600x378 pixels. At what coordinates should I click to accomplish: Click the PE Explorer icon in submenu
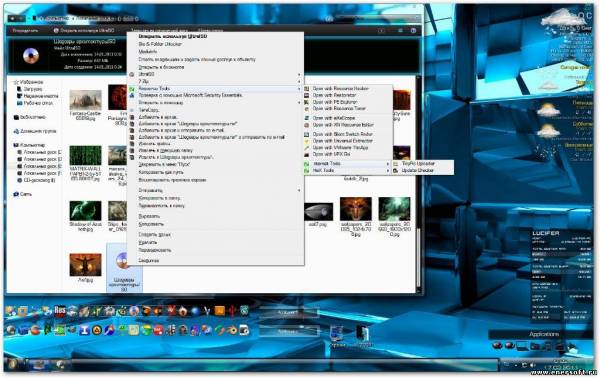[x=307, y=102]
